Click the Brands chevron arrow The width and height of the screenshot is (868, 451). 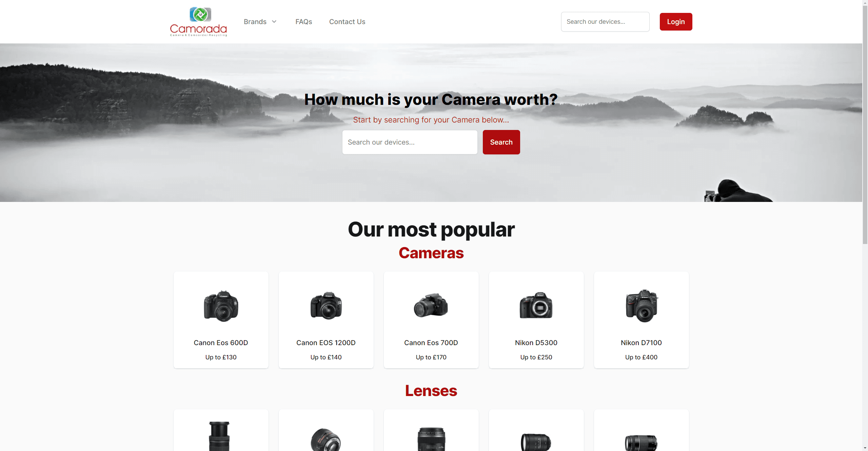click(x=274, y=22)
